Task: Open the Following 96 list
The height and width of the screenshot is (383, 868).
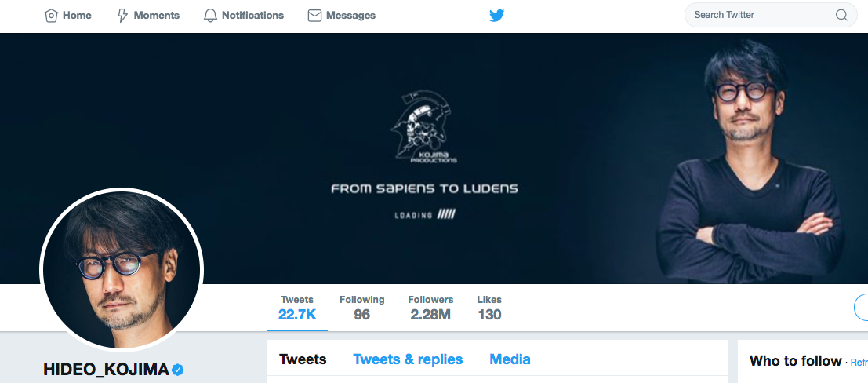Action: (362, 308)
